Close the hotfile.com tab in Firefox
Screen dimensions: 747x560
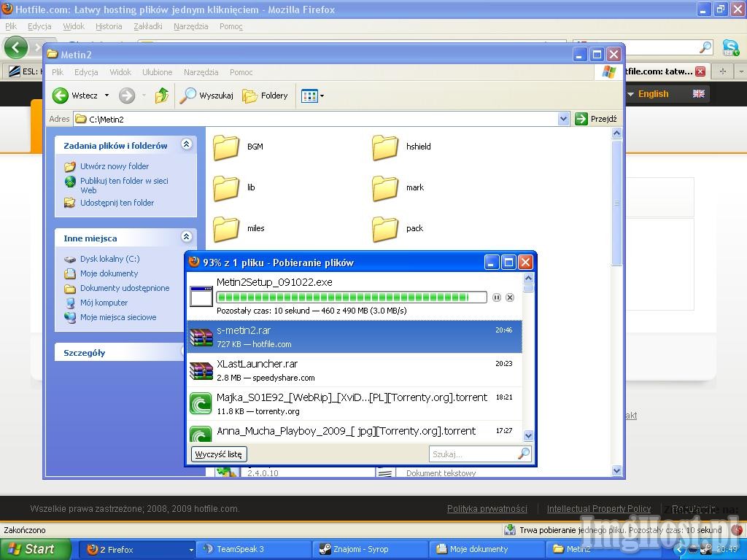pyautogui.click(x=700, y=71)
